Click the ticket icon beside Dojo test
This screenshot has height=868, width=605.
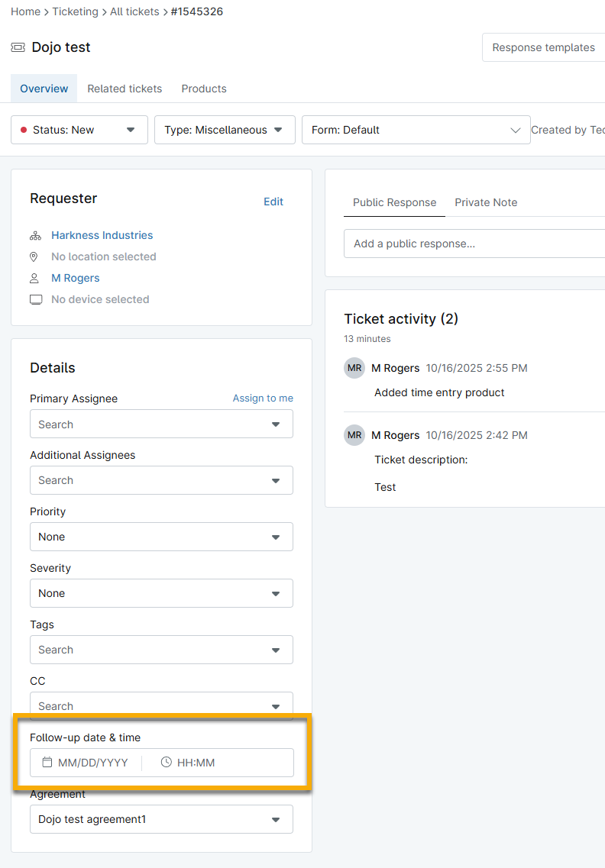point(17,47)
